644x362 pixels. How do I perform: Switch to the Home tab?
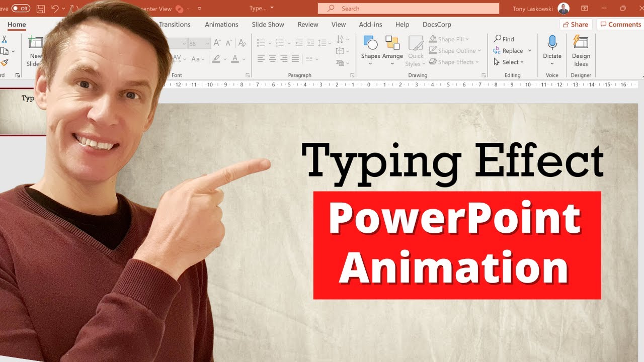pyautogui.click(x=17, y=25)
